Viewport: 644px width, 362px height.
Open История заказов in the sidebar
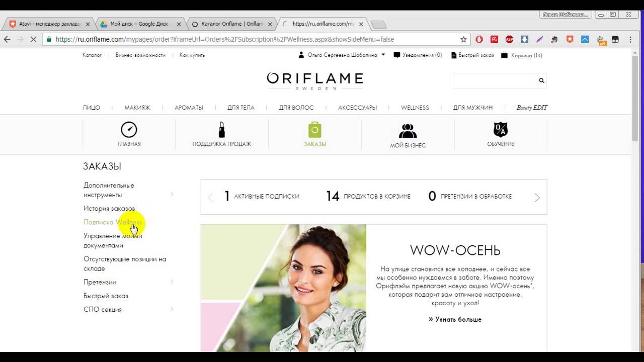(109, 208)
